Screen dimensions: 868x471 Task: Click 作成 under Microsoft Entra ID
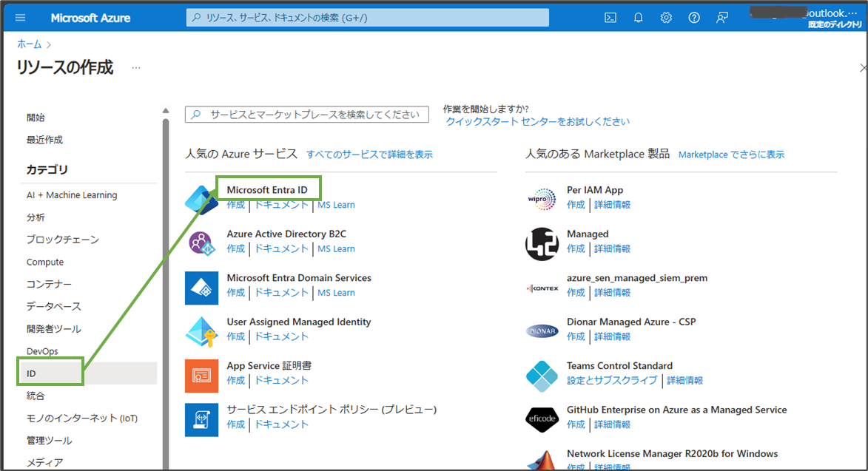click(236, 205)
